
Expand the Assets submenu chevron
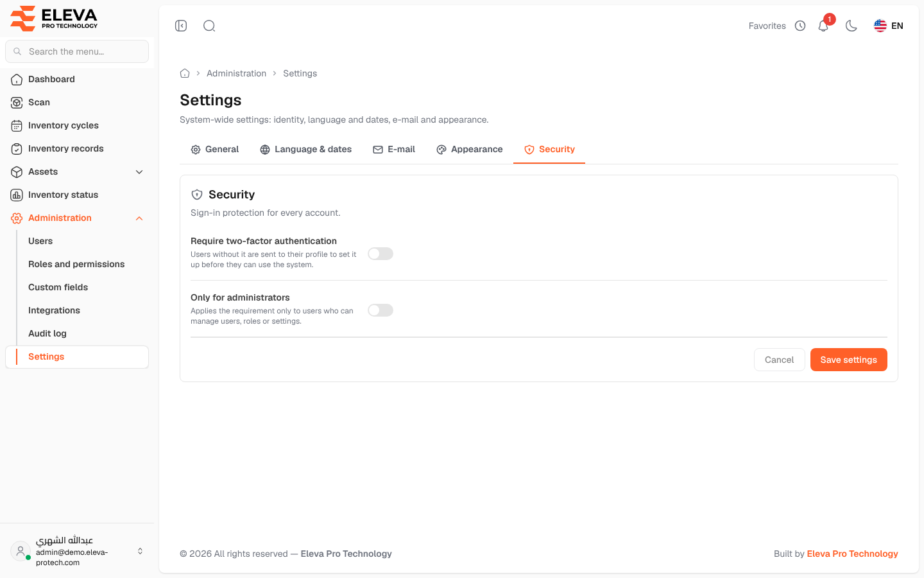click(x=139, y=172)
